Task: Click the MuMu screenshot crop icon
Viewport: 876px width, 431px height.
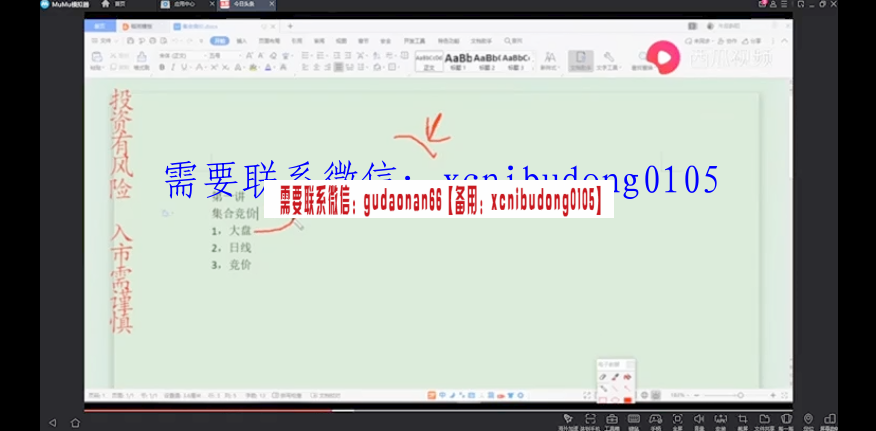Action: 742,419
